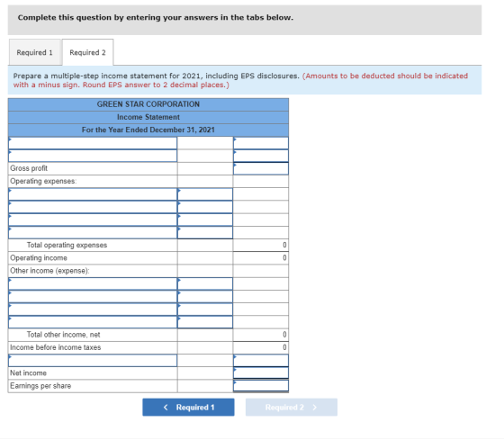Click the Gross profit amount field

click(x=261, y=169)
